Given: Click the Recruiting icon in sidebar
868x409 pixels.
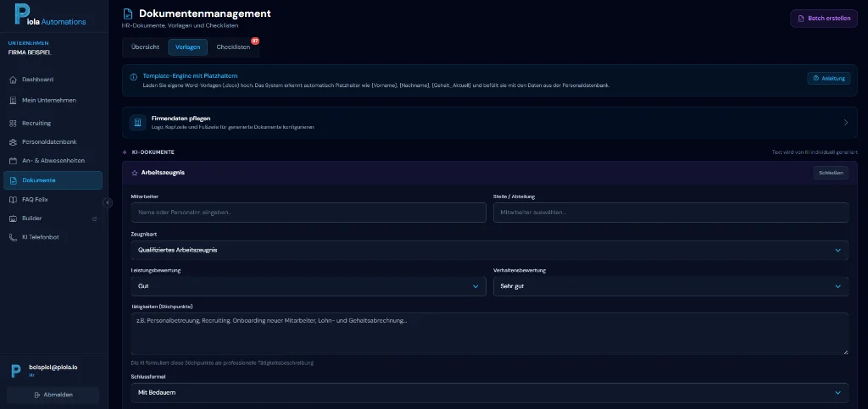Looking at the screenshot, I should 13,123.
